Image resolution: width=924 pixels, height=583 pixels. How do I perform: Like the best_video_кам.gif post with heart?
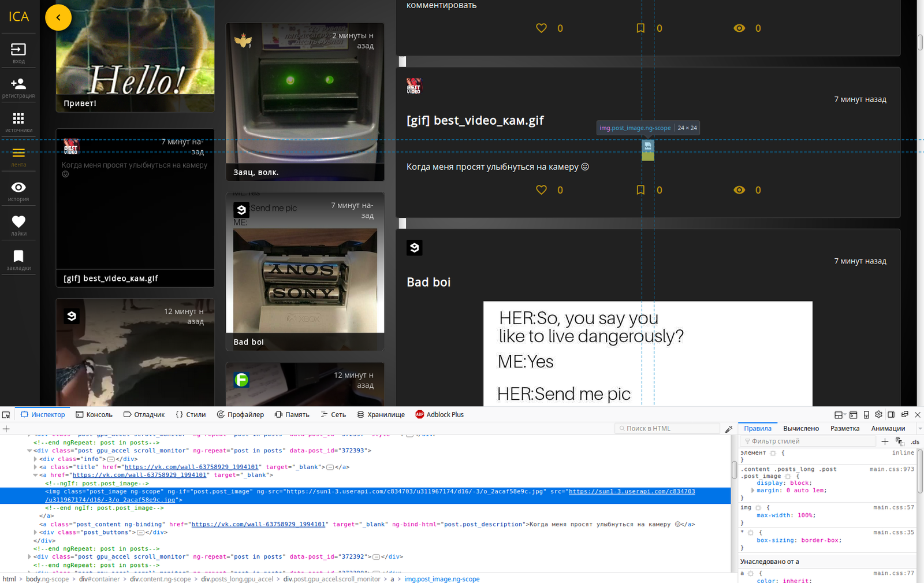click(x=541, y=190)
